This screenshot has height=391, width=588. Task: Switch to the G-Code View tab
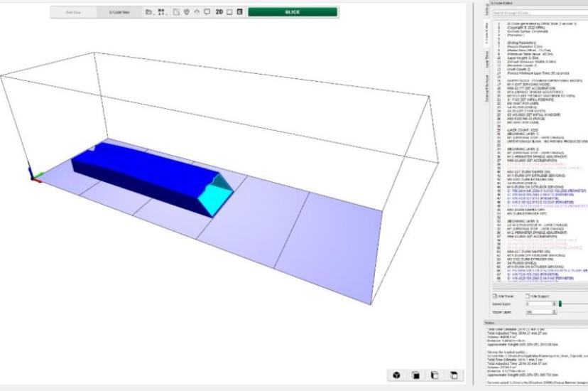[119, 12]
